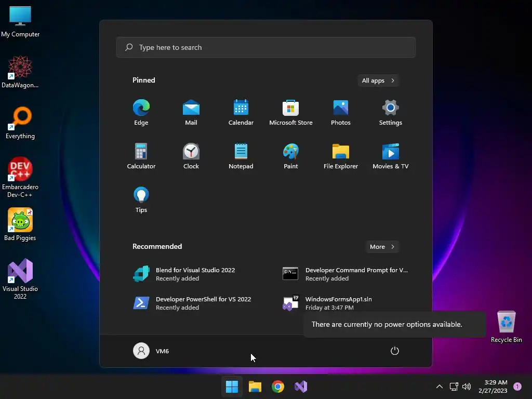Open the Clock app
Image resolution: width=532 pixels, height=399 pixels.
tap(191, 156)
